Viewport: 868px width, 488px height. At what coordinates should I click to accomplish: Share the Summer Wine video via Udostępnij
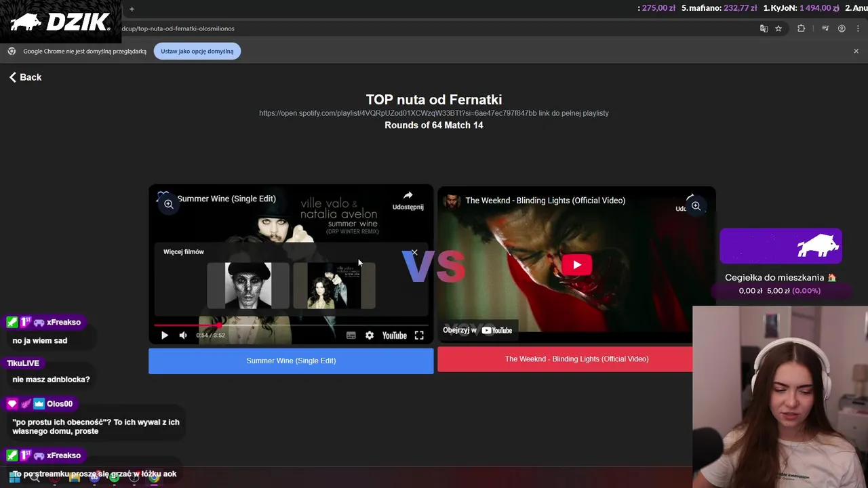click(408, 200)
